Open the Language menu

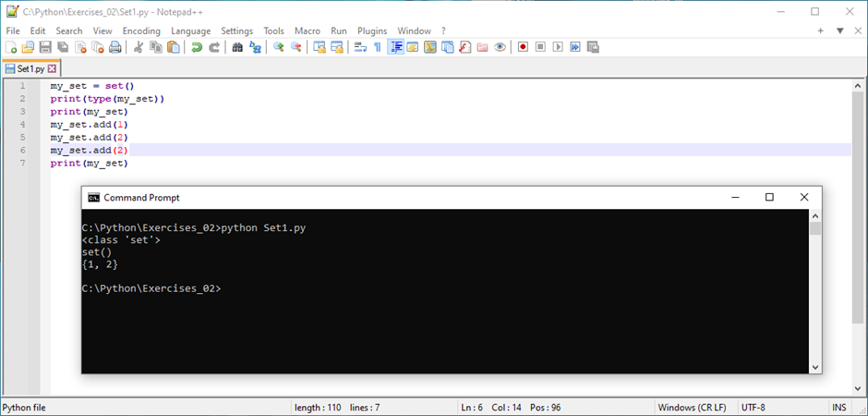point(191,31)
